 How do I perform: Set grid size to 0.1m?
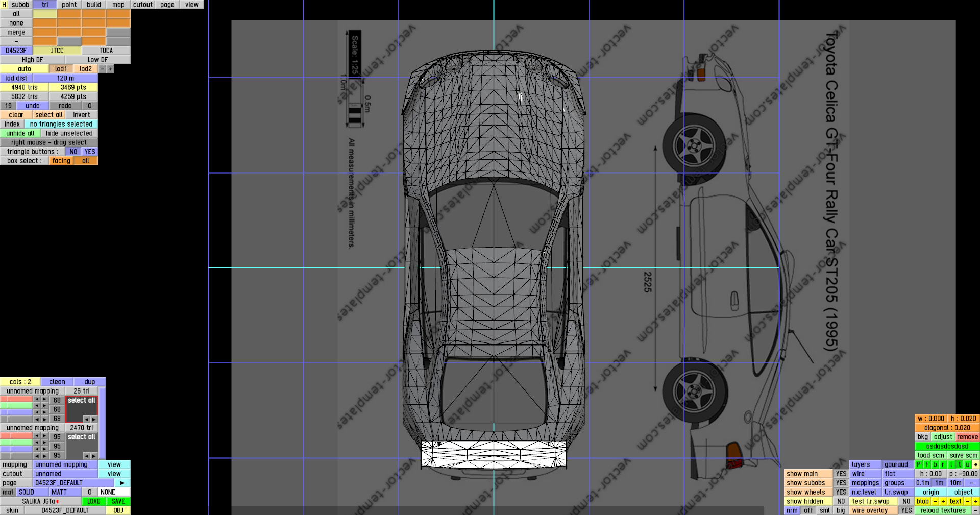pos(923,483)
